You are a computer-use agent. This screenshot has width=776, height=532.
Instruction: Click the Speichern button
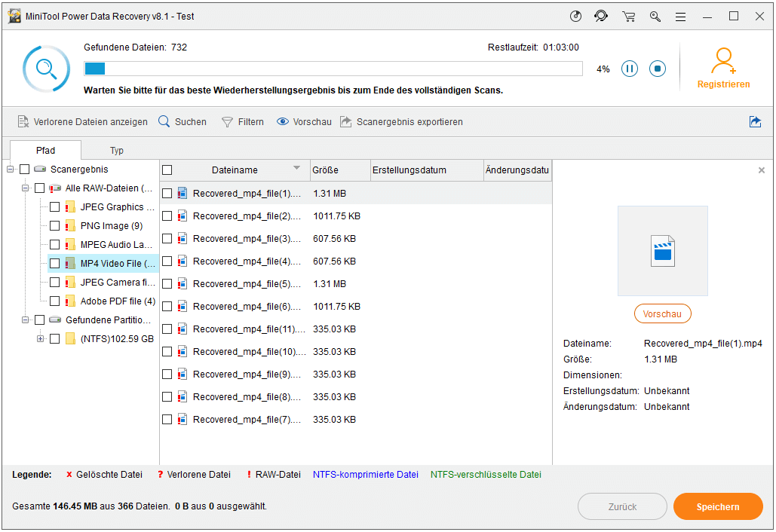(x=718, y=506)
